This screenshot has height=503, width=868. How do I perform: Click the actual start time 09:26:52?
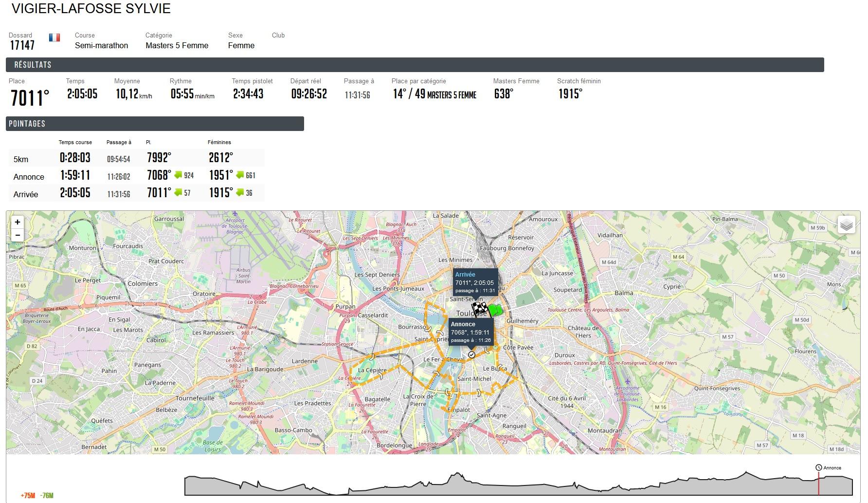tap(309, 93)
